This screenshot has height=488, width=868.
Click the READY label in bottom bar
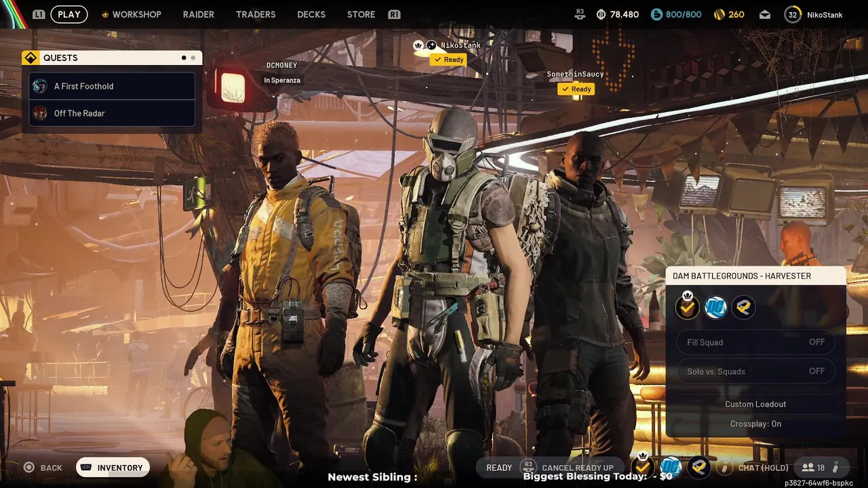click(x=499, y=468)
